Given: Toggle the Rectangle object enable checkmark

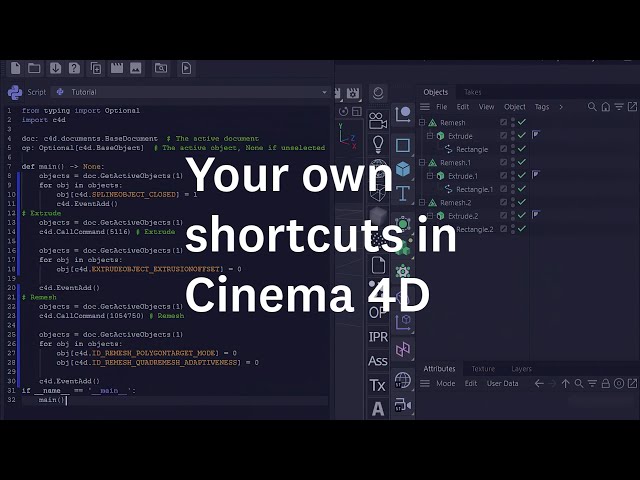Looking at the screenshot, I should (x=522, y=149).
